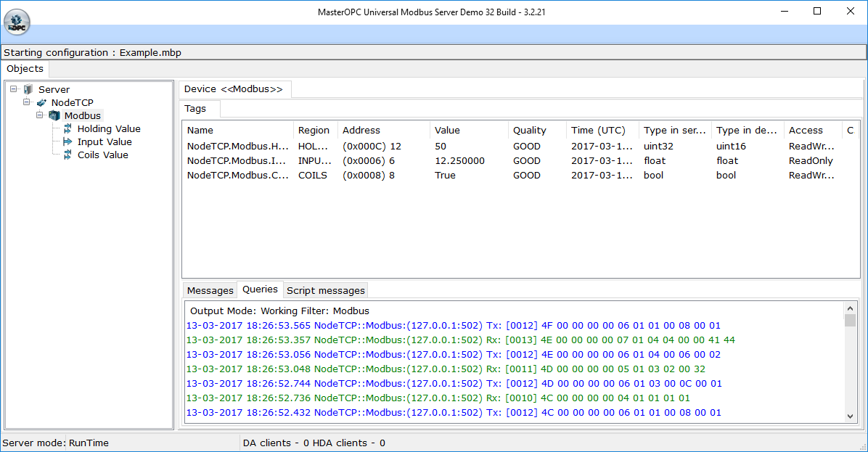Select the NodeTCP.Modbus.C... tag row

(x=520, y=176)
